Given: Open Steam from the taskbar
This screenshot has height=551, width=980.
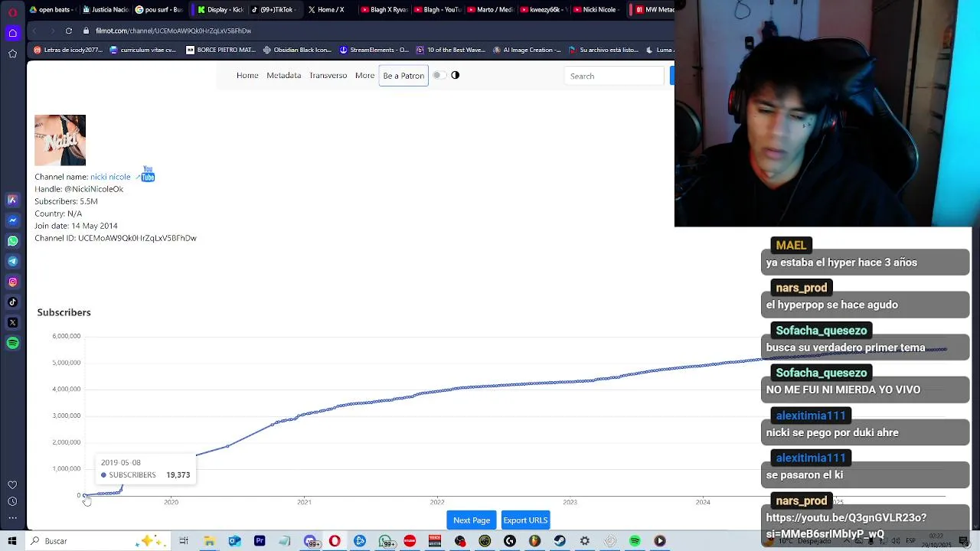Looking at the screenshot, I should [x=560, y=541].
